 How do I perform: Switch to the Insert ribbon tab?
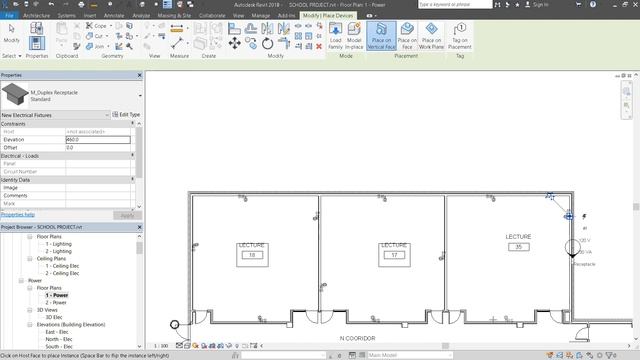click(x=90, y=16)
